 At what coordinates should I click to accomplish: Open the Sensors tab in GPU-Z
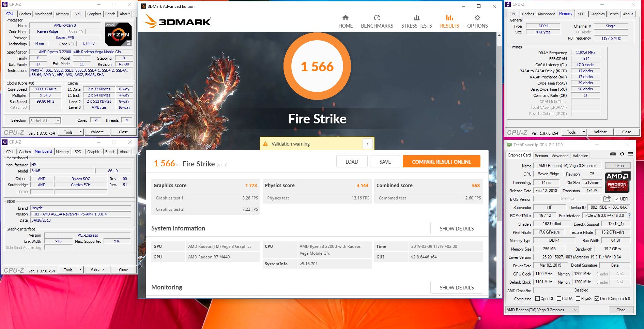(x=541, y=155)
